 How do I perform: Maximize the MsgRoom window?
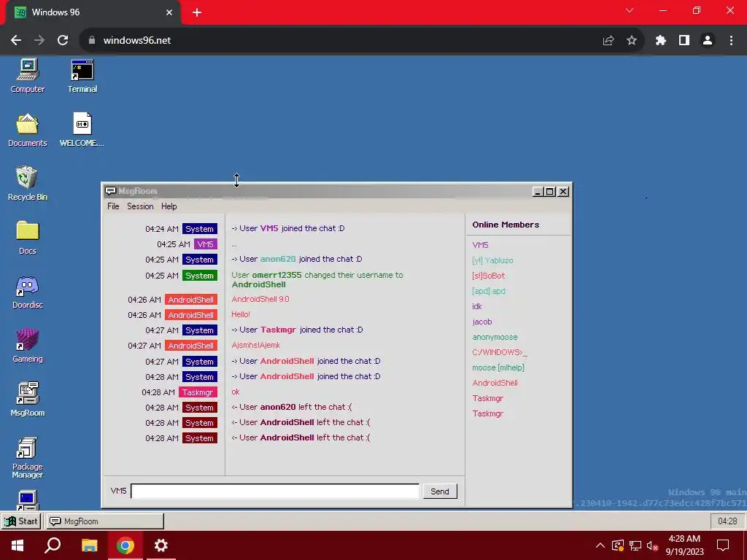click(x=550, y=192)
